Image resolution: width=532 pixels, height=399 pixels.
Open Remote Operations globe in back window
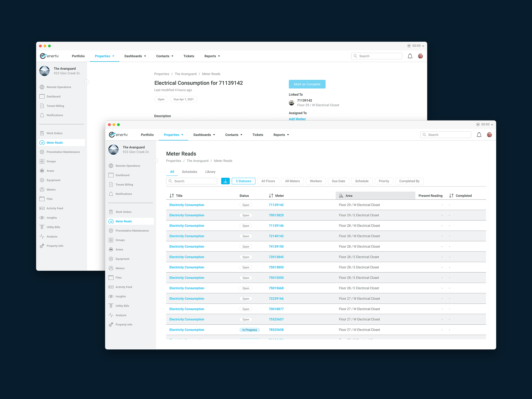42,87
